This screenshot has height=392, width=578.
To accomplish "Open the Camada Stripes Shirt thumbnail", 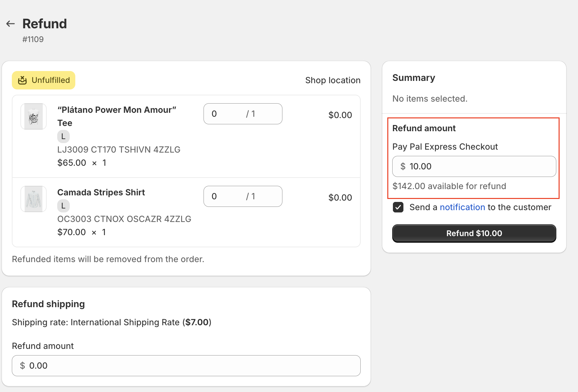I will coord(34,199).
